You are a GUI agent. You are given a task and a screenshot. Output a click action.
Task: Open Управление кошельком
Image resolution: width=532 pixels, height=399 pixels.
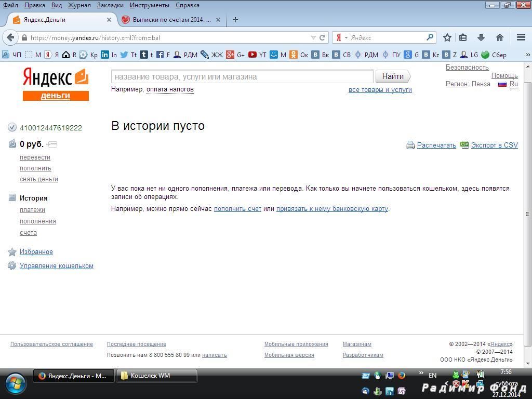click(56, 265)
